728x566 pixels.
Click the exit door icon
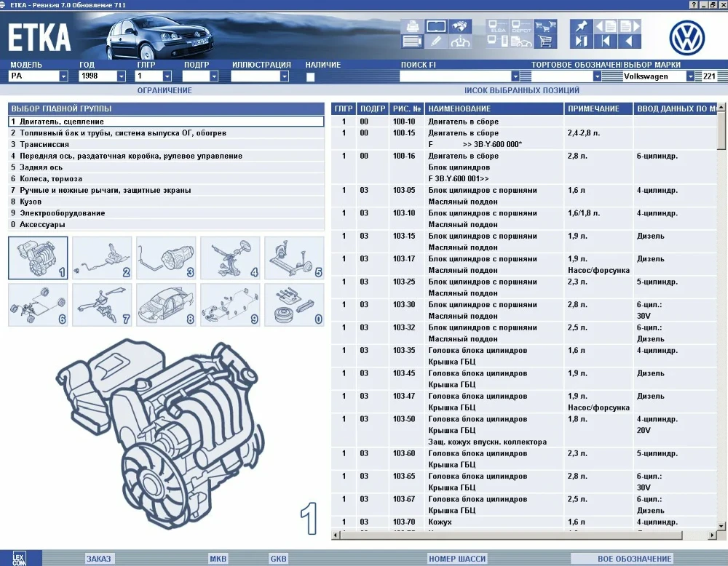click(581, 41)
